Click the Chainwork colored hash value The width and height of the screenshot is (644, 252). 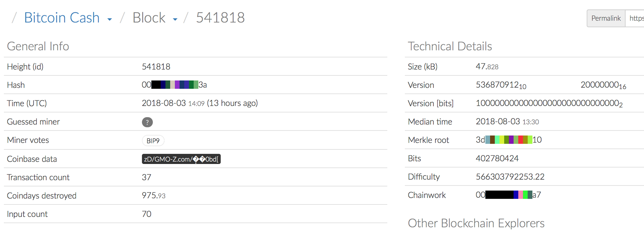pyautogui.click(x=509, y=195)
